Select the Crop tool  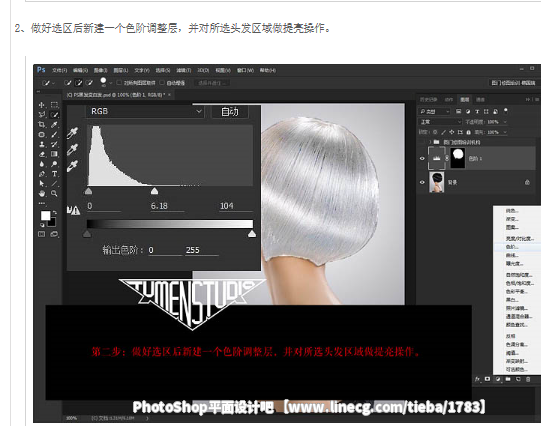(x=42, y=125)
